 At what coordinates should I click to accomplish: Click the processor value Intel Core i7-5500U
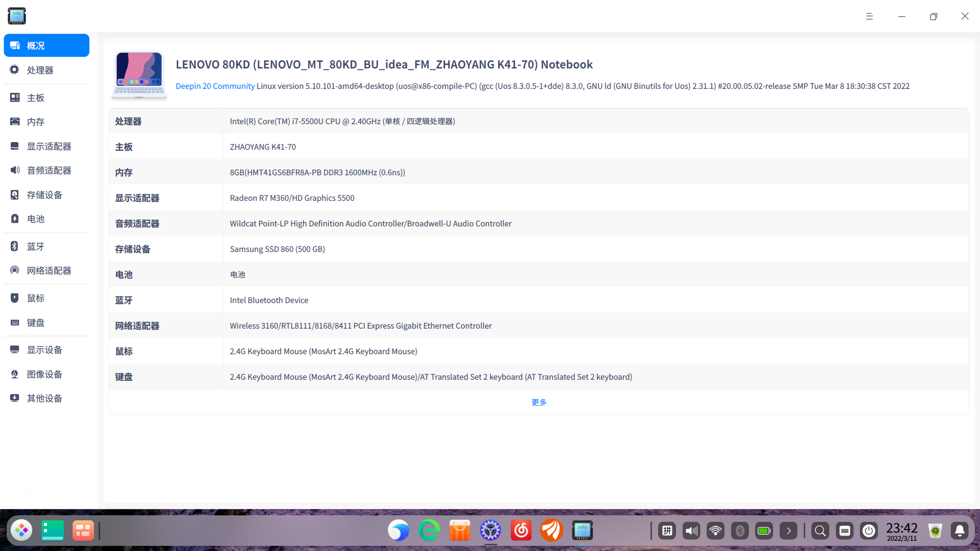pos(342,121)
